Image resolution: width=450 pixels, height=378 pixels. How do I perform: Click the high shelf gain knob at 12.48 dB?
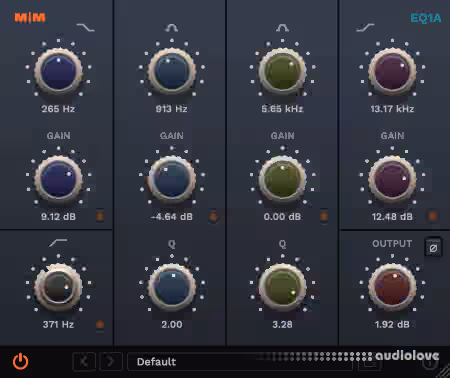pos(392,179)
